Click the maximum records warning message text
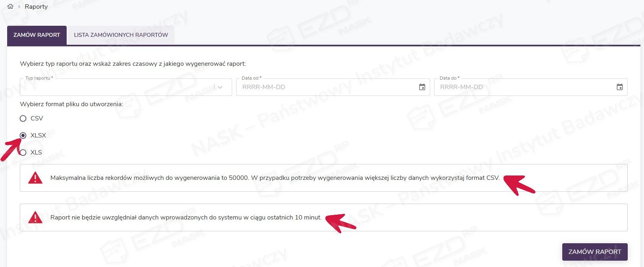The image size is (644, 267). [x=275, y=178]
